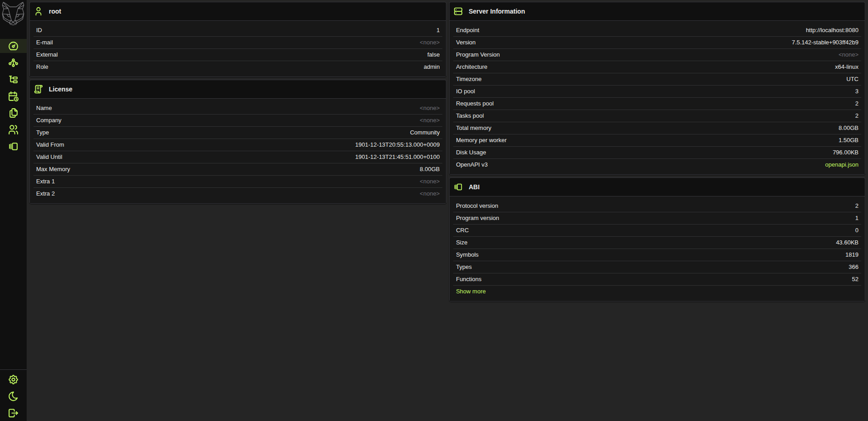Select the Valid Until date value
The width and height of the screenshot is (868, 421).
[x=397, y=157]
